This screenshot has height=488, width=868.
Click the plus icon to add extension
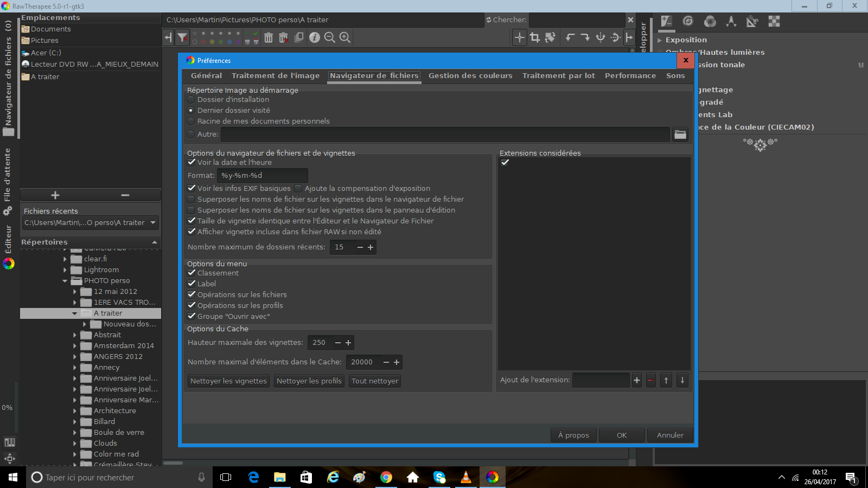click(636, 380)
